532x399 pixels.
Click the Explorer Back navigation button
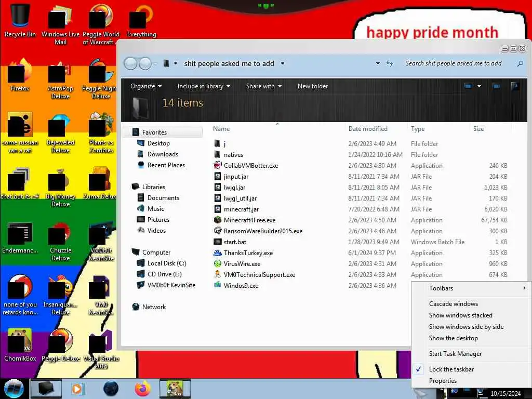point(130,63)
